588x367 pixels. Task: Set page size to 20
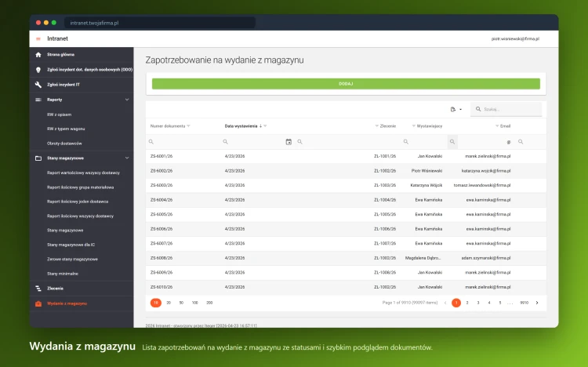pos(169,303)
